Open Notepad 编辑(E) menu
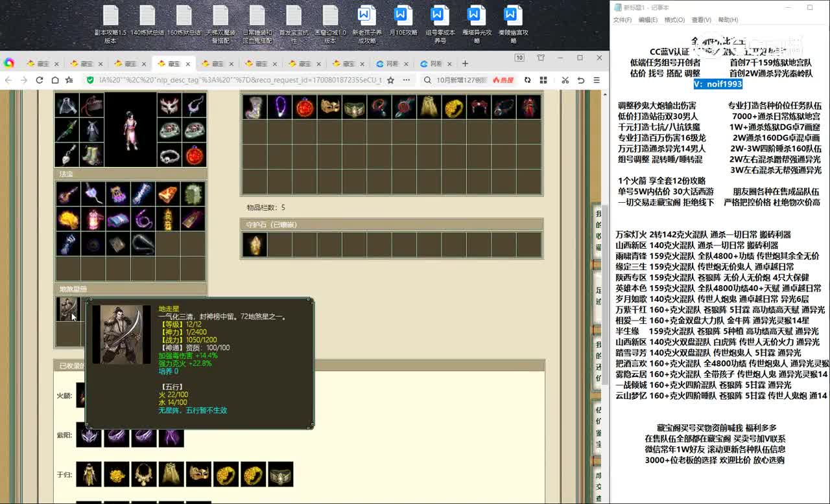Image resolution: width=830 pixels, height=504 pixels. (x=648, y=20)
